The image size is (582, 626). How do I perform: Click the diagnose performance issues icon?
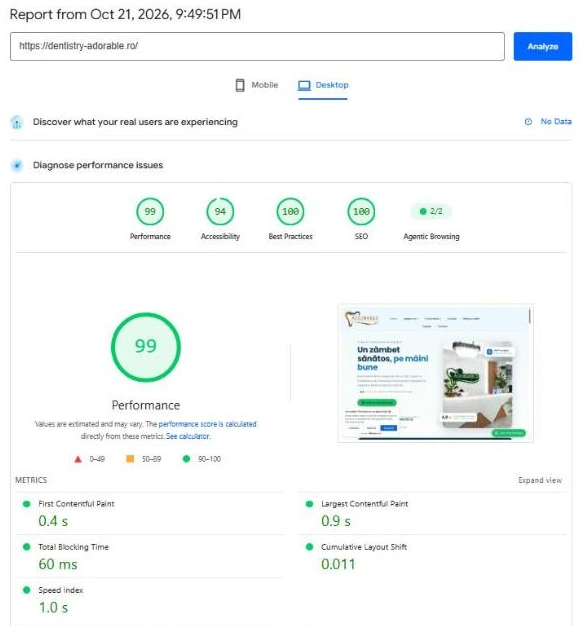(x=17, y=165)
